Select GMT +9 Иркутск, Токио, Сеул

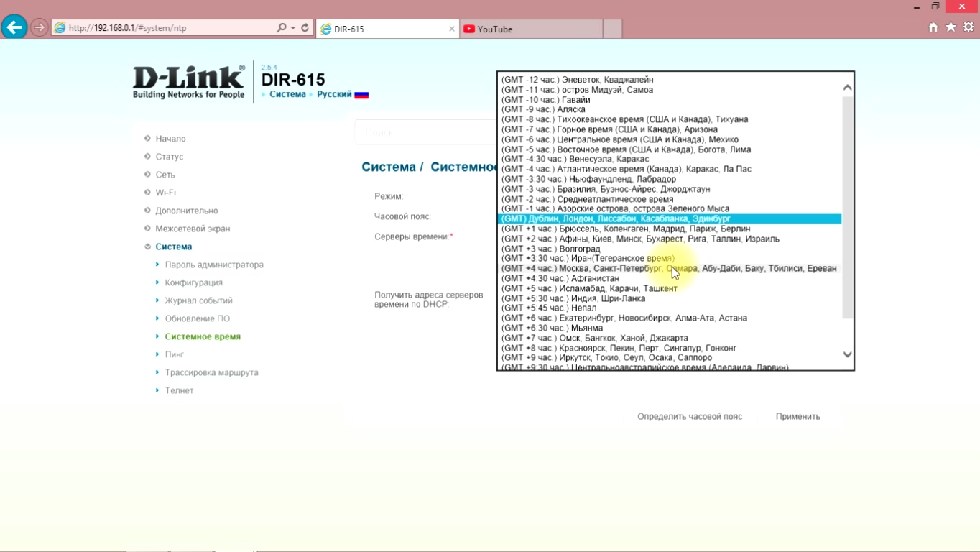coord(670,357)
